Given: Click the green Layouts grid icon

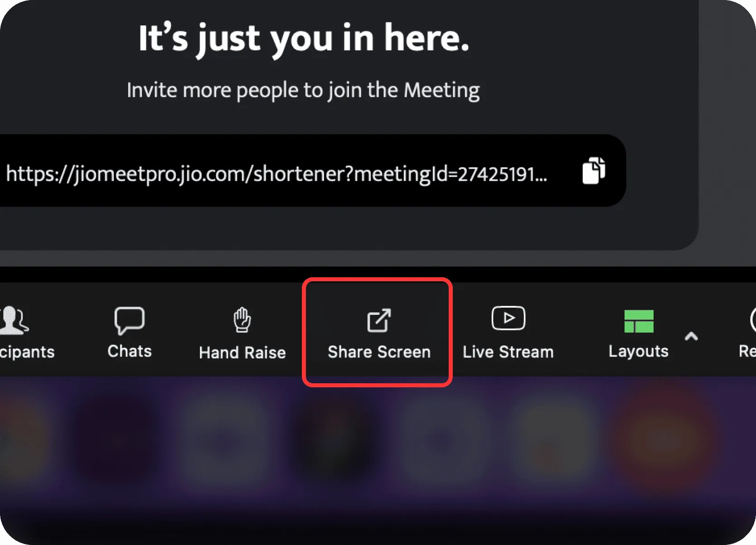Looking at the screenshot, I should (639, 321).
